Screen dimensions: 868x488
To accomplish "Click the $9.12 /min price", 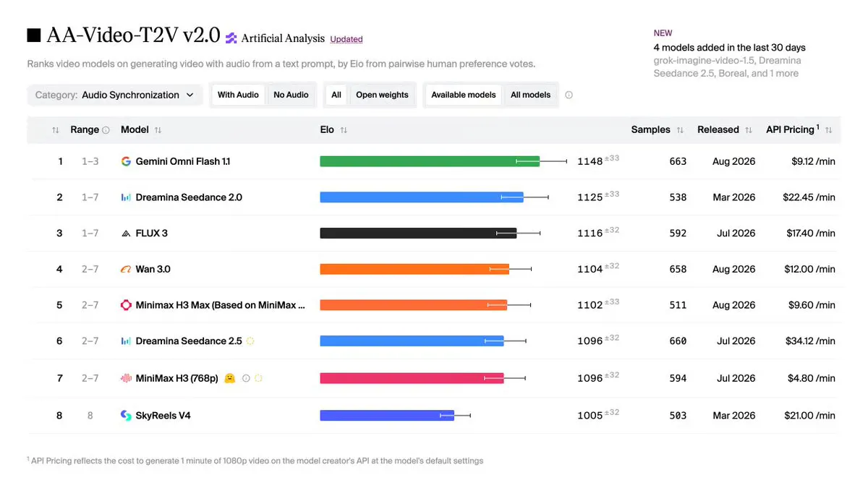I will click(x=814, y=161).
